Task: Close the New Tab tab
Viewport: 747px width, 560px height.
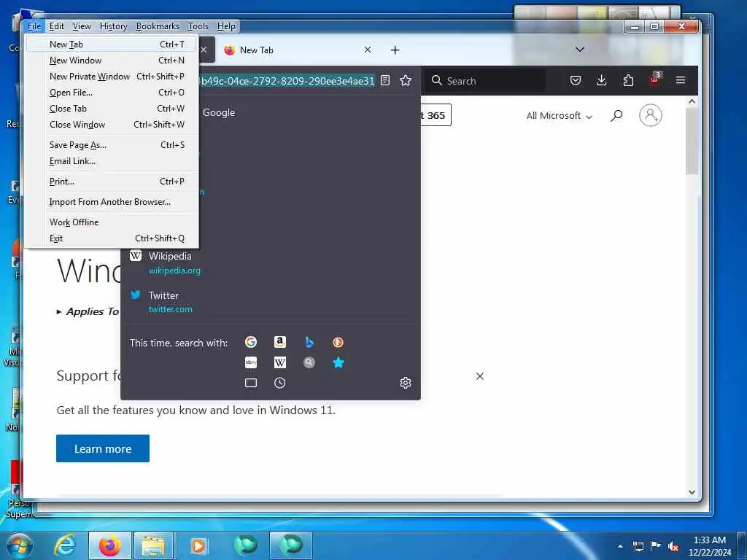Action: [x=368, y=50]
